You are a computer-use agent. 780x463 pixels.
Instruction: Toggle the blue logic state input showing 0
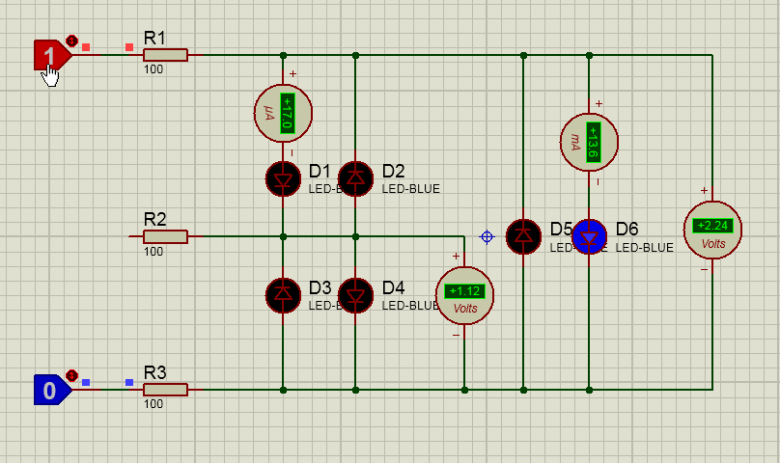click(x=50, y=389)
